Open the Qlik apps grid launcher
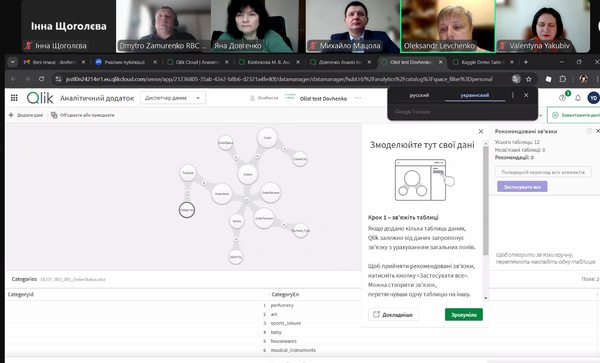Viewport: 600px width, 363px height. [14, 98]
